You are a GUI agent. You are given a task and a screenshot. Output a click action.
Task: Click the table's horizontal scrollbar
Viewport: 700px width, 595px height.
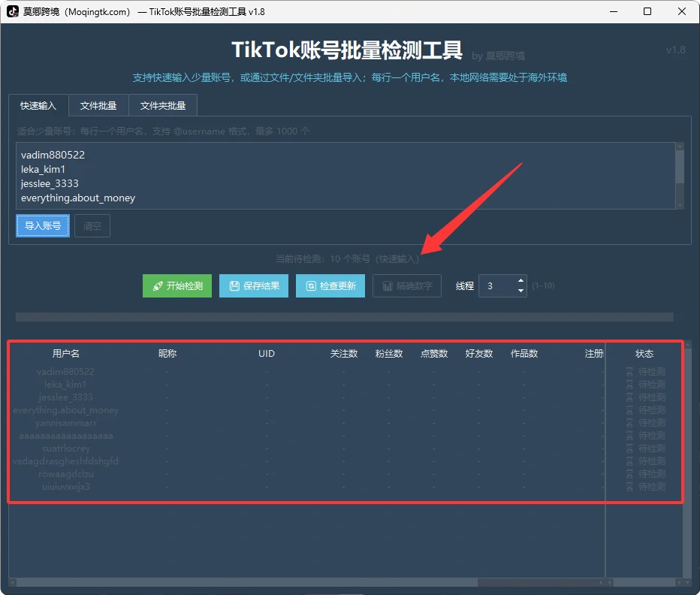(306, 582)
